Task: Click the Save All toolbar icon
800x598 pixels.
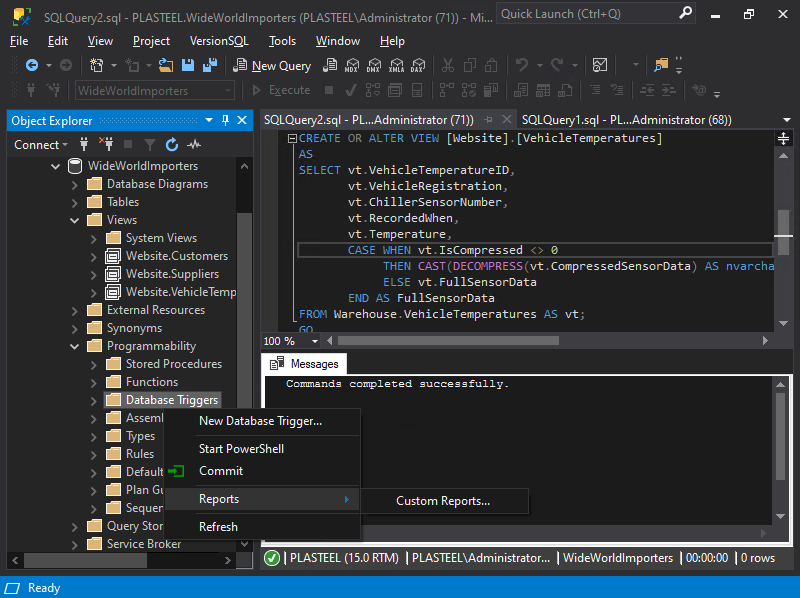Action: pos(211,65)
